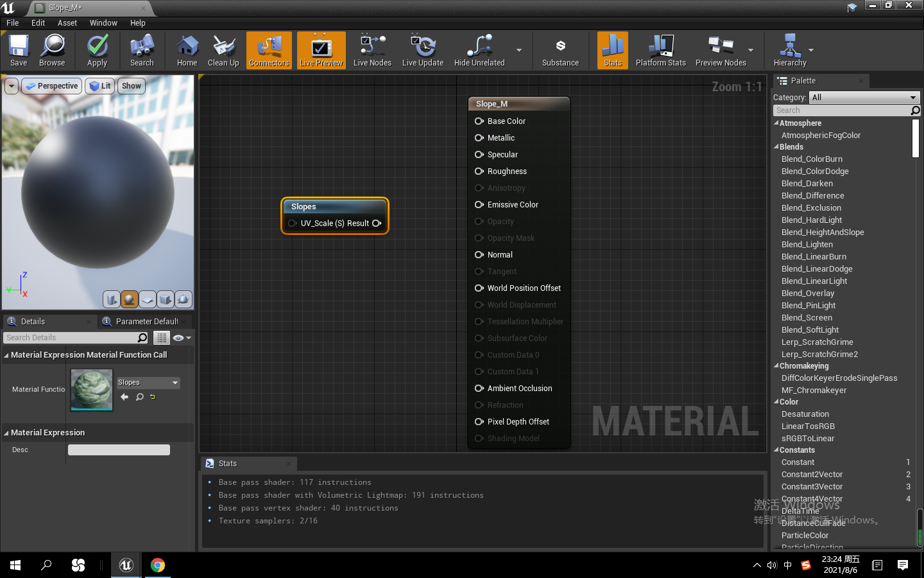
Task: Save the Slope_M material asset
Action: 18,50
